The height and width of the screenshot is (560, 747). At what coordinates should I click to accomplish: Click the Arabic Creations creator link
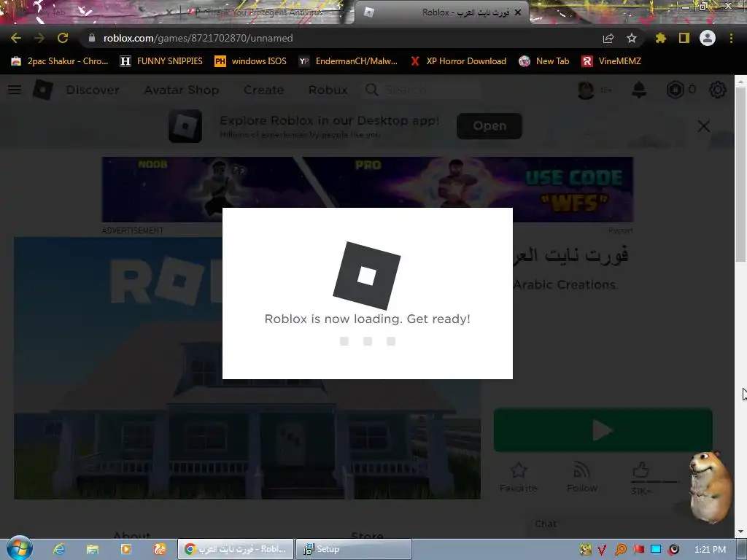pyautogui.click(x=565, y=285)
